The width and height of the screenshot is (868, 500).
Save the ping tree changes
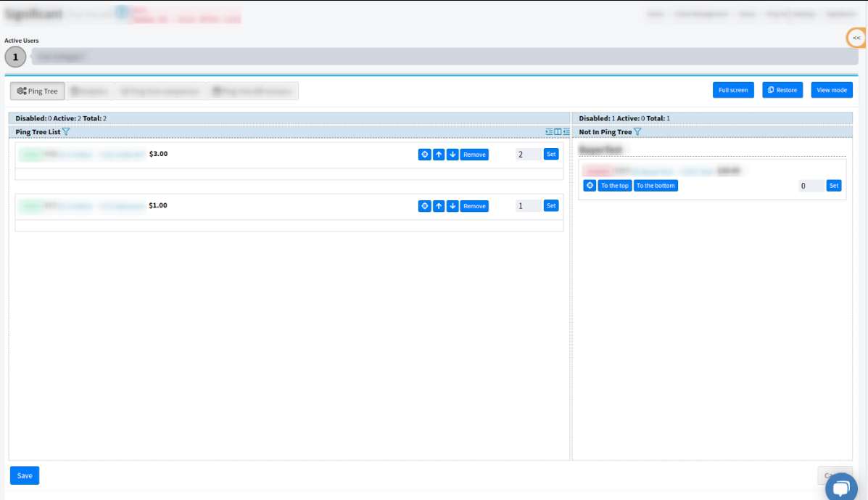[x=25, y=475]
